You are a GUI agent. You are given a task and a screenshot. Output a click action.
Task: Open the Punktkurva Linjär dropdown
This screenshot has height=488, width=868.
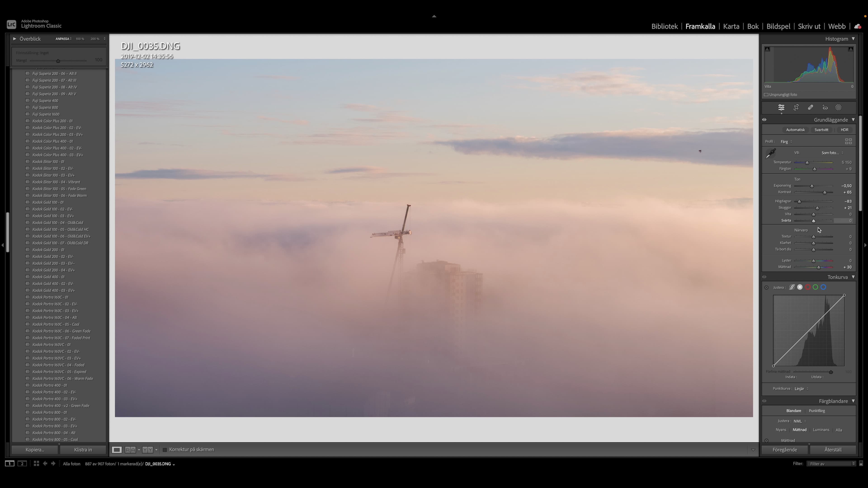click(801, 388)
